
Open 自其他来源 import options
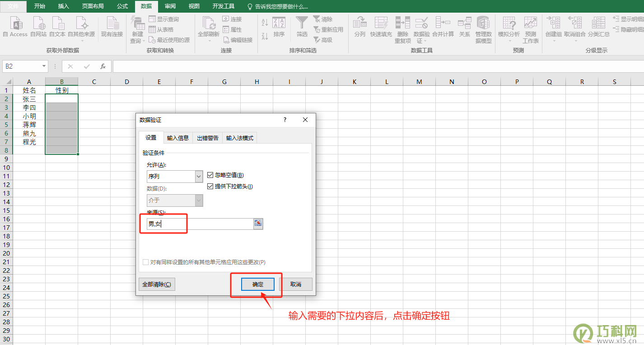81,29
